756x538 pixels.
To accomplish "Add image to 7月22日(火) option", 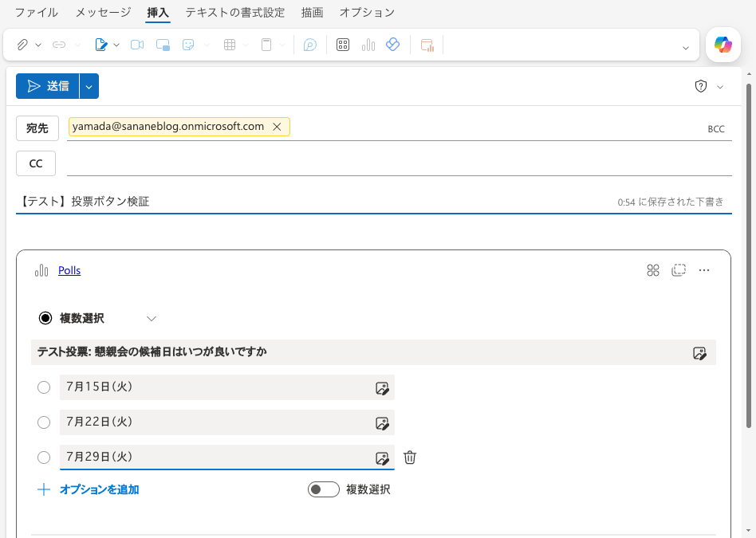I will 382,423.
